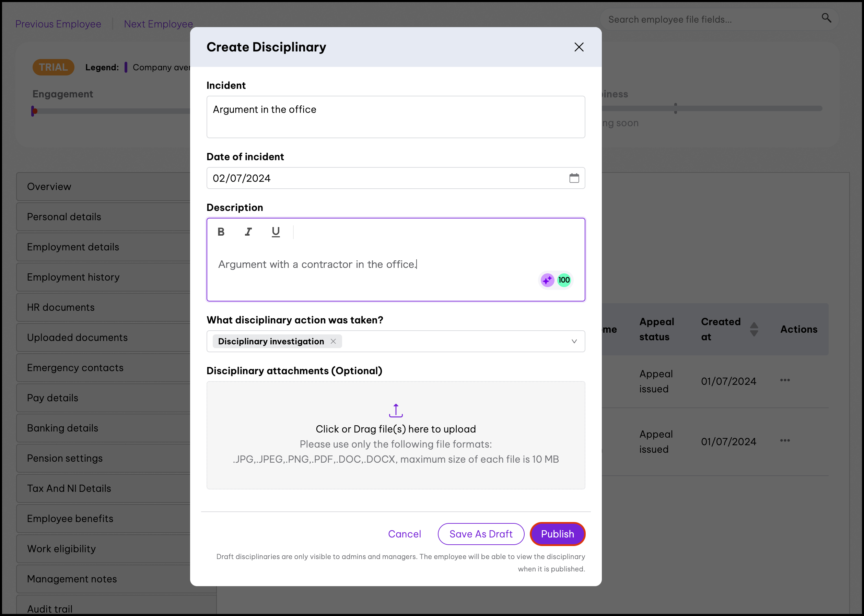Image resolution: width=864 pixels, height=616 pixels.
Task: Click the Bold formatting icon
Action: (x=221, y=232)
